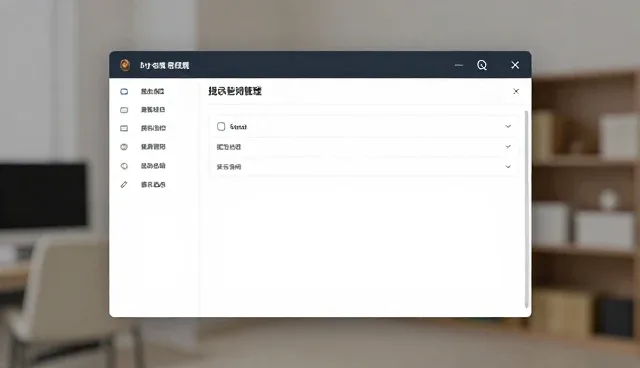The height and width of the screenshot is (368, 640).
Task: Open the fifth sidebar menu item label
Action: pyautogui.click(x=153, y=166)
